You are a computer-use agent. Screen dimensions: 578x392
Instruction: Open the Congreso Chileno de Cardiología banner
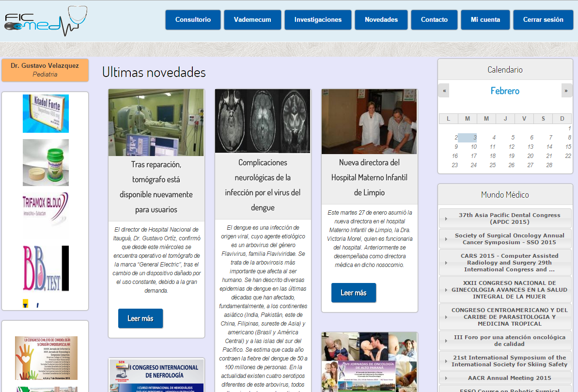(x=46, y=358)
